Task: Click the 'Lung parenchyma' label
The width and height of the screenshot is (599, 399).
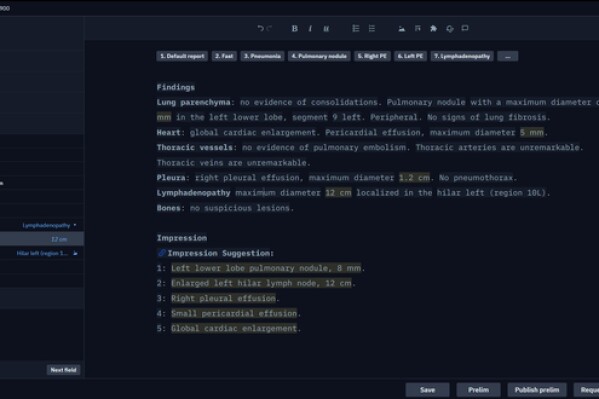Action: tap(193, 102)
